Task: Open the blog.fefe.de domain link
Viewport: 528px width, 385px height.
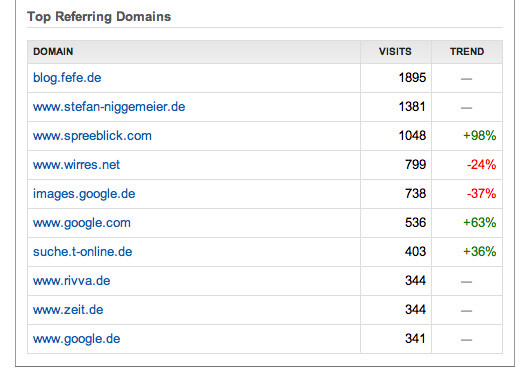Action: coord(67,78)
